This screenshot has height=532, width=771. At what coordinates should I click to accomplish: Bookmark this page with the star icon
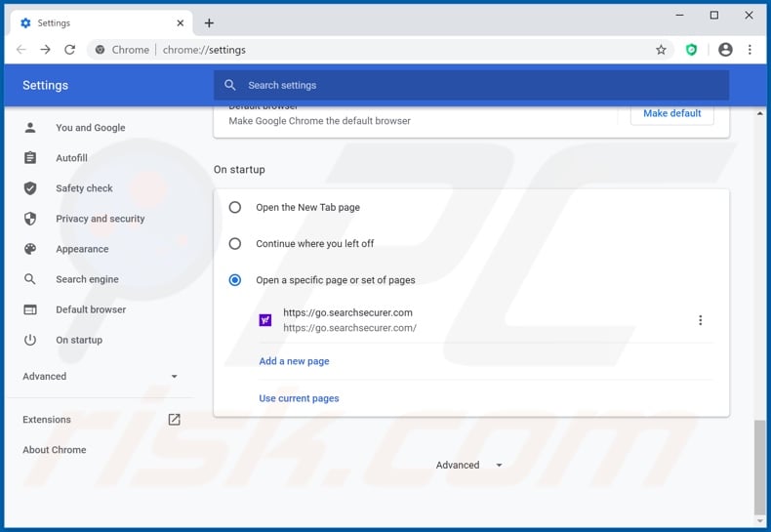click(661, 50)
